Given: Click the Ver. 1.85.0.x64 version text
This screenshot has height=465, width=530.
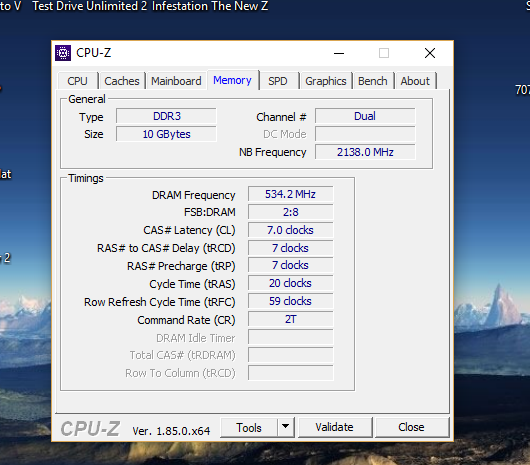Looking at the screenshot, I should pyautogui.click(x=171, y=431).
